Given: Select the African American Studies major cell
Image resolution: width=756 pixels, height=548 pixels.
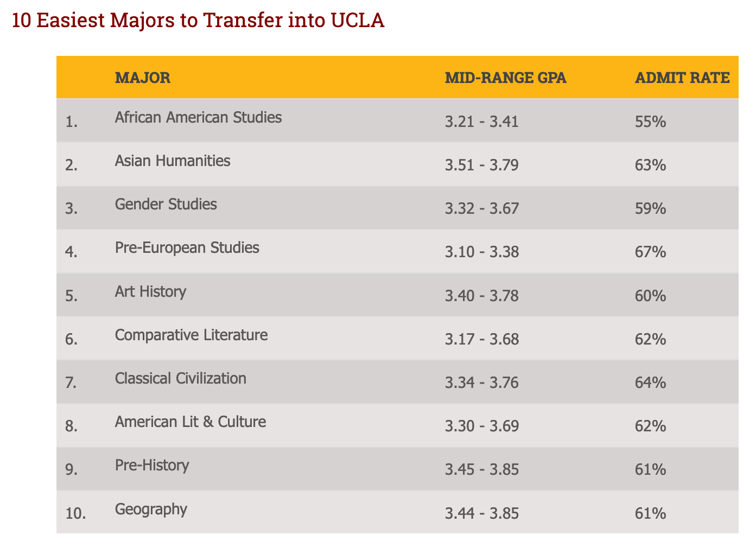Looking at the screenshot, I should tap(198, 117).
